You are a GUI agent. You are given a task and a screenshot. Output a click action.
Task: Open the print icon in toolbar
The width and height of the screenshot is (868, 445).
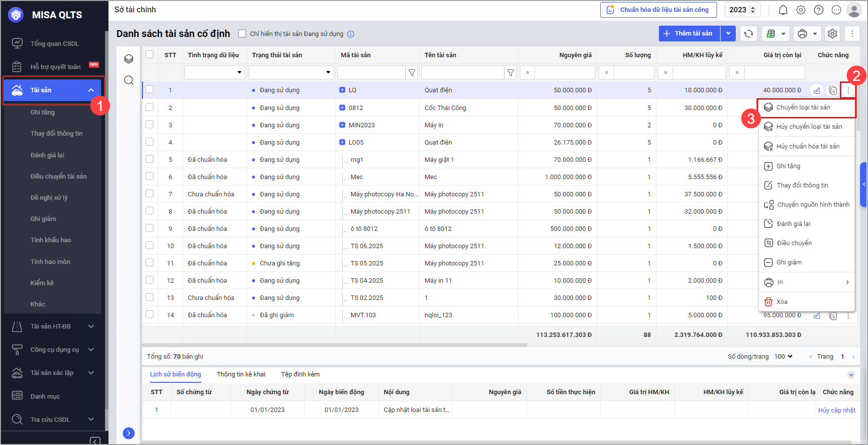coord(802,34)
